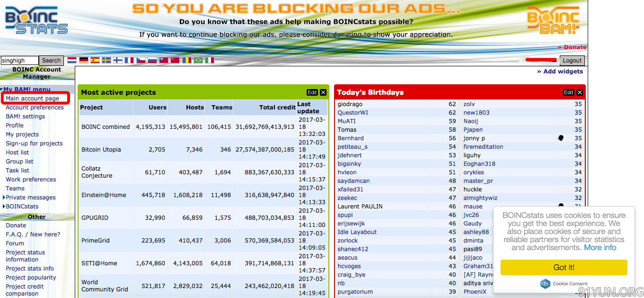Pick the Swedish flag language

pos(106,60)
